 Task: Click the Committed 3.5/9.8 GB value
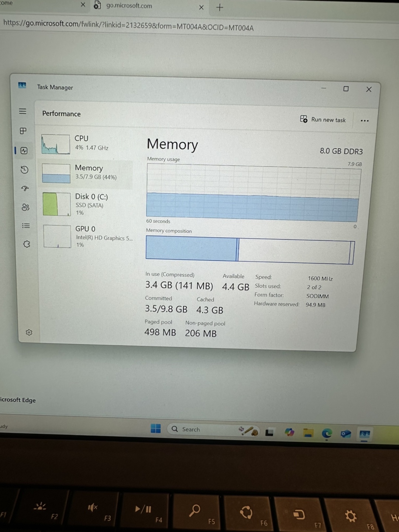pos(166,309)
